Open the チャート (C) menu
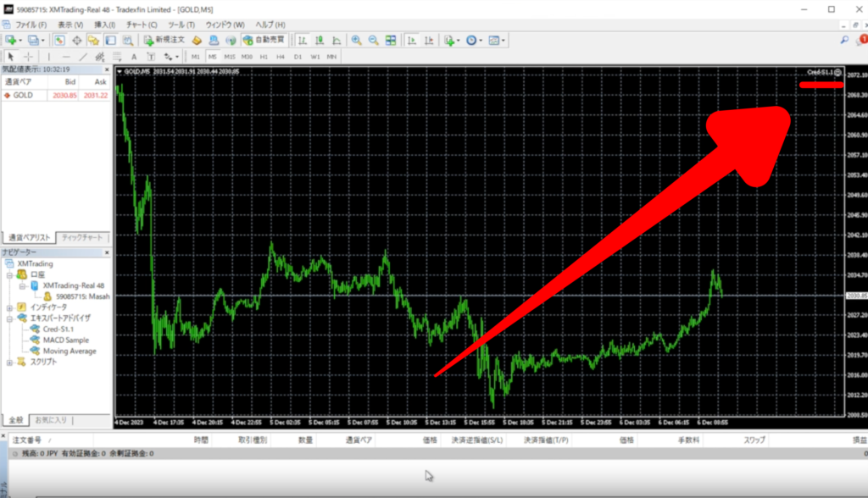 [x=136, y=25]
